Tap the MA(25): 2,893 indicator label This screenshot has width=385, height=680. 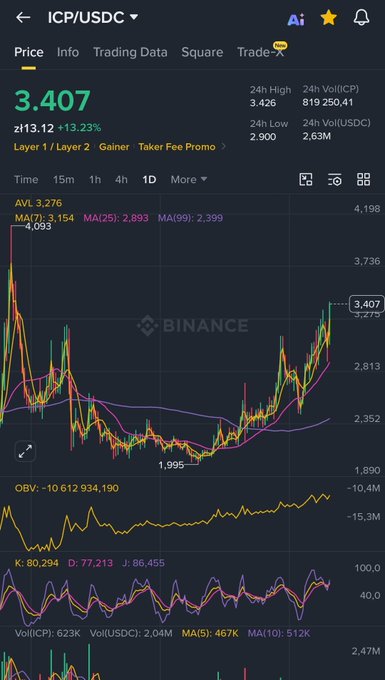tap(116, 218)
